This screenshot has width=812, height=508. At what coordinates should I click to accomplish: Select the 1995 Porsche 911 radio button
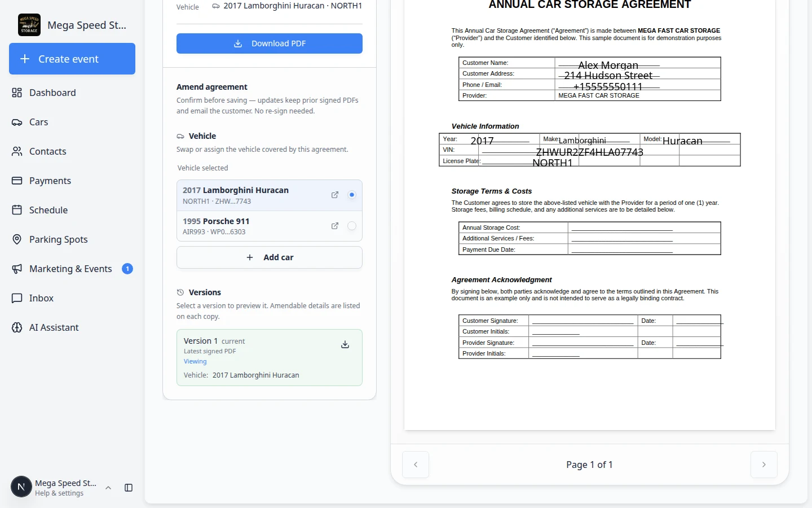pos(352,226)
